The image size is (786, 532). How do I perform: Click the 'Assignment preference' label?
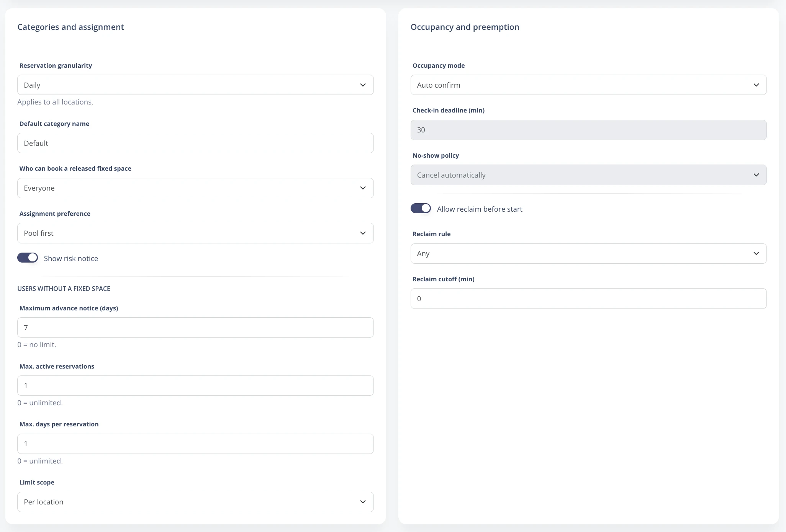pyautogui.click(x=55, y=214)
